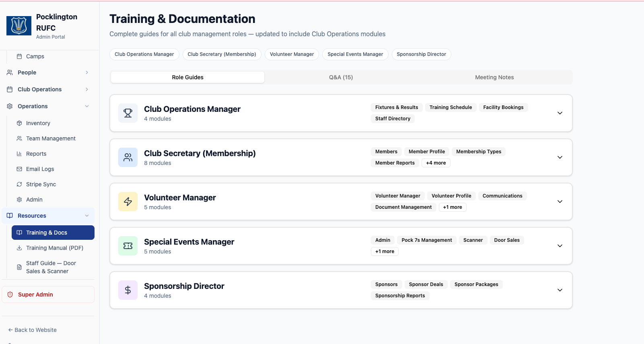Collapse the Operations sidebar section chevron

(x=87, y=106)
